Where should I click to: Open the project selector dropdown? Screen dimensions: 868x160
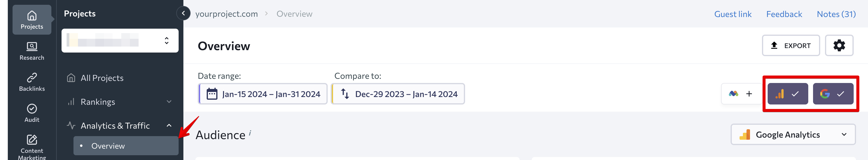coord(120,40)
